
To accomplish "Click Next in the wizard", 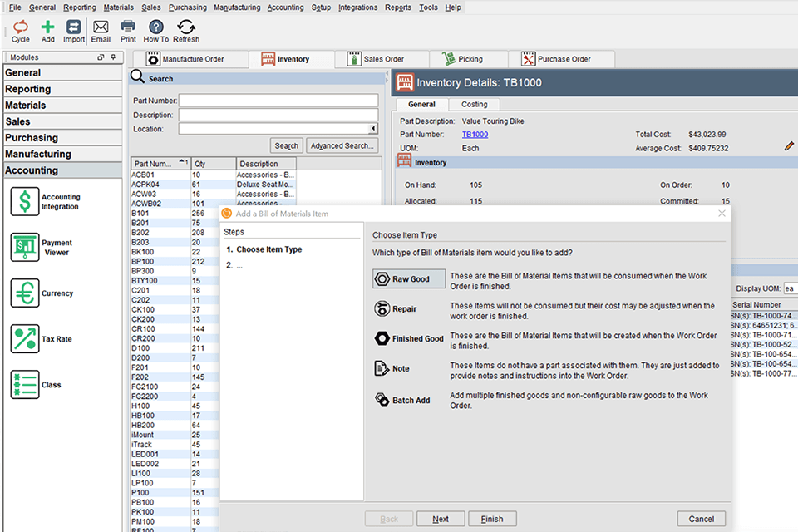I will click(x=441, y=519).
